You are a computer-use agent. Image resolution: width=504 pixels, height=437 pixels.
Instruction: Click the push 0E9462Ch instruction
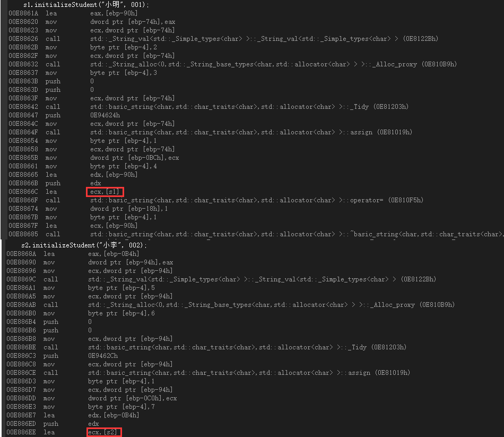[62, 356]
